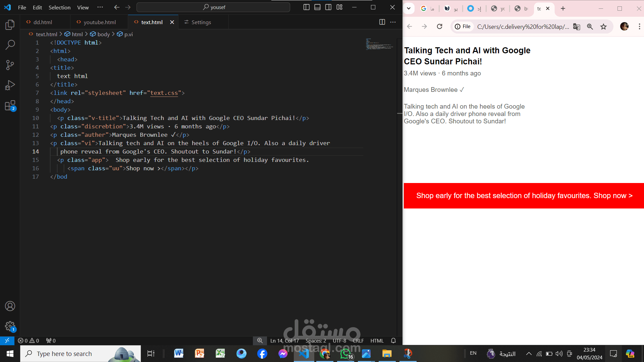Click the red Shop now banner on the page
This screenshot has height=362, width=644.
click(x=524, y=196)
